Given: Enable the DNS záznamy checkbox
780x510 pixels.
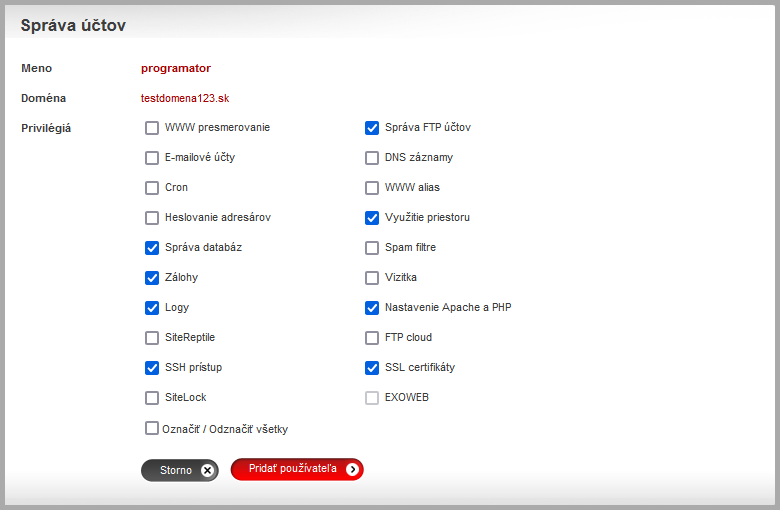Looking at the screenshot, I should click(372, 158).
